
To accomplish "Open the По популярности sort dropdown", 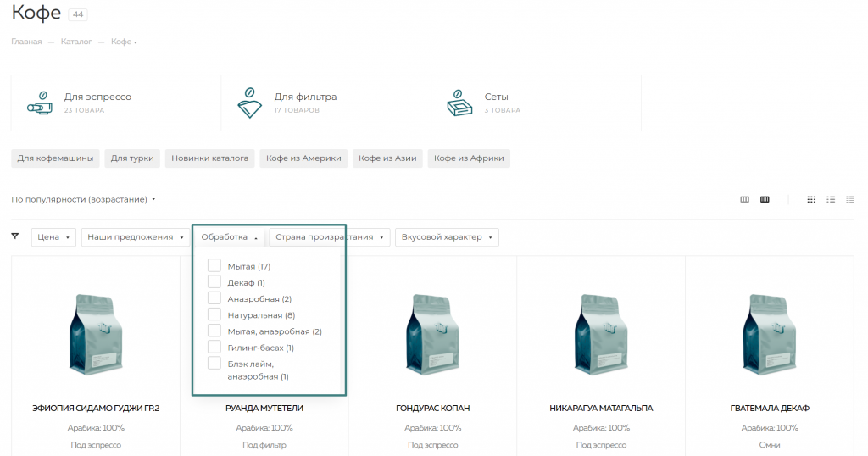I will click(83, 200).
